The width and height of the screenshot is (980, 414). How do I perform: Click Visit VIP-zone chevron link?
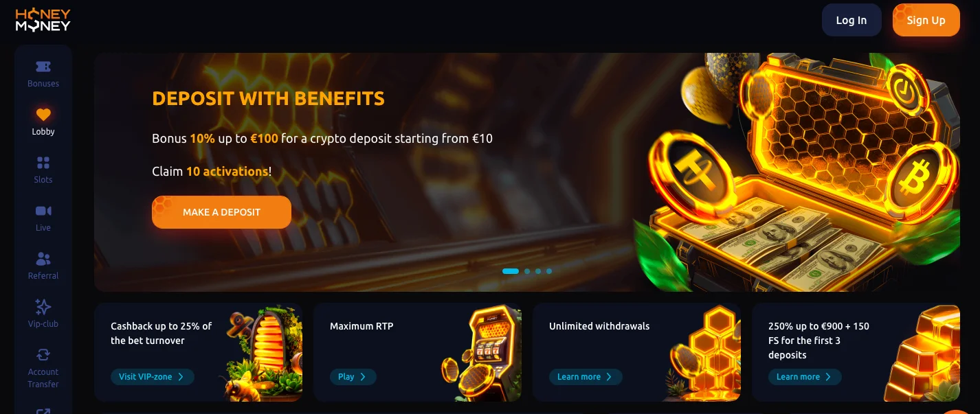tap(153, 377)
